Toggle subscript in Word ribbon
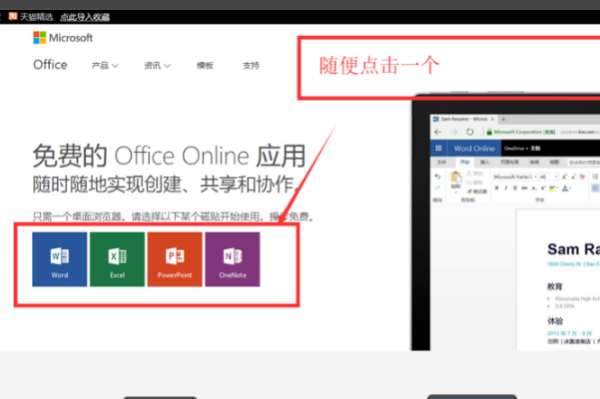600x399 pixels. click(534, 188)
